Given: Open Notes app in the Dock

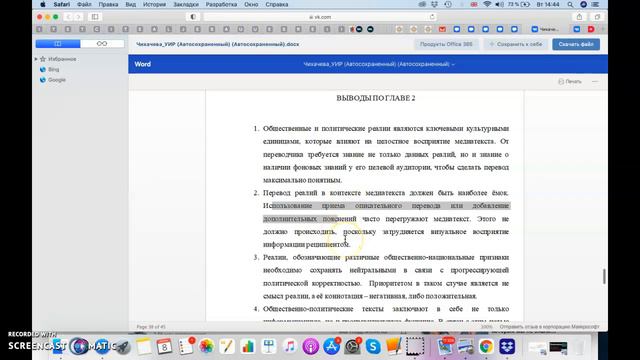Looking at the screenshot, I should point(144,347).
